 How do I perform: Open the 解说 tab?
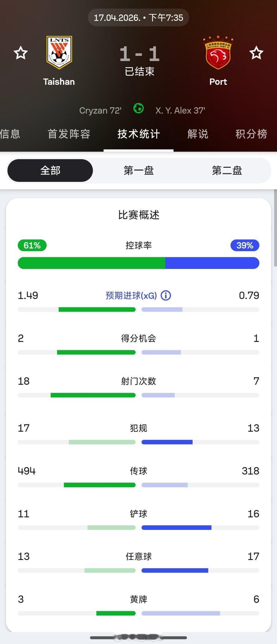click(198, 134)
